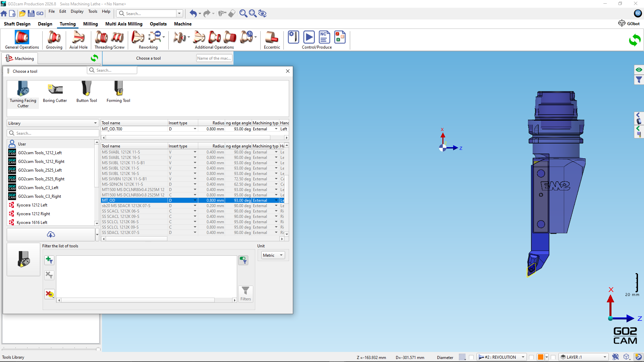
Task: Click the rotating eye view icon
Action: tap(262, 13)
